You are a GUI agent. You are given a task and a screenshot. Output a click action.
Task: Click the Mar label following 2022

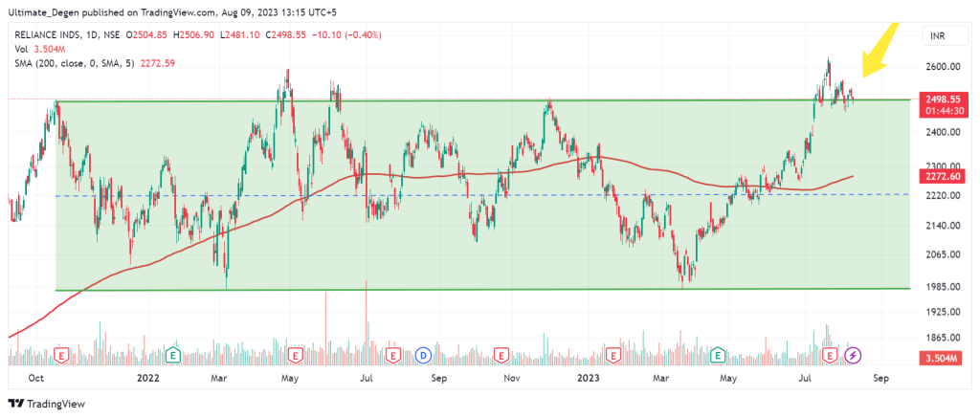tap(217, 378)
